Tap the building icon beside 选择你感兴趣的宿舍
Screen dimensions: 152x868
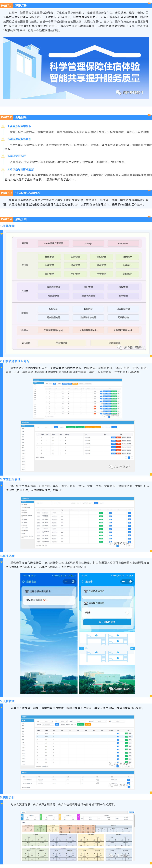pyautogui.click(x=27, y=591)
